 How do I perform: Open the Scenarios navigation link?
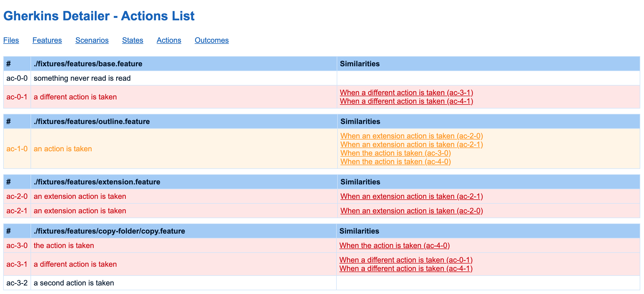[92, 40]
